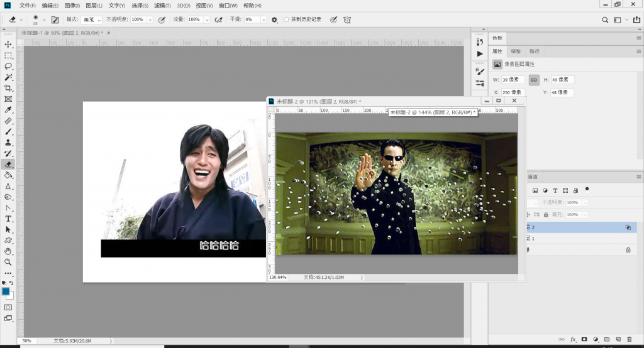Select the Eyedropper tool

(8, 110)
